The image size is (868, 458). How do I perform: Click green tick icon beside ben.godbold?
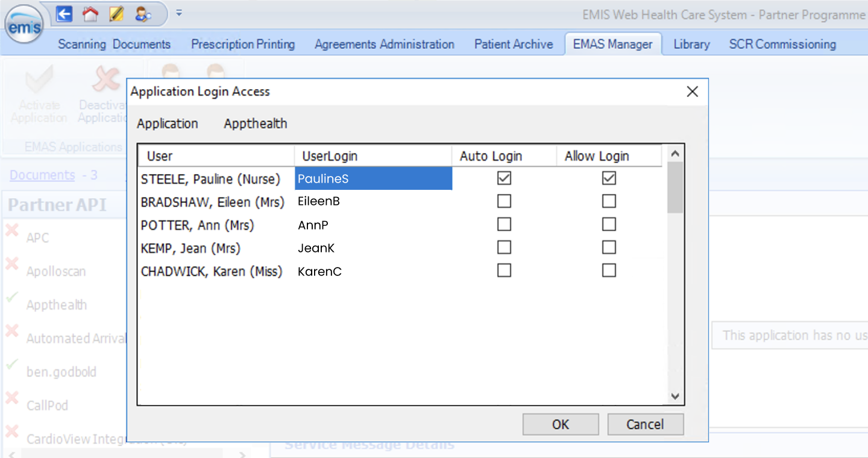[11, 365]
